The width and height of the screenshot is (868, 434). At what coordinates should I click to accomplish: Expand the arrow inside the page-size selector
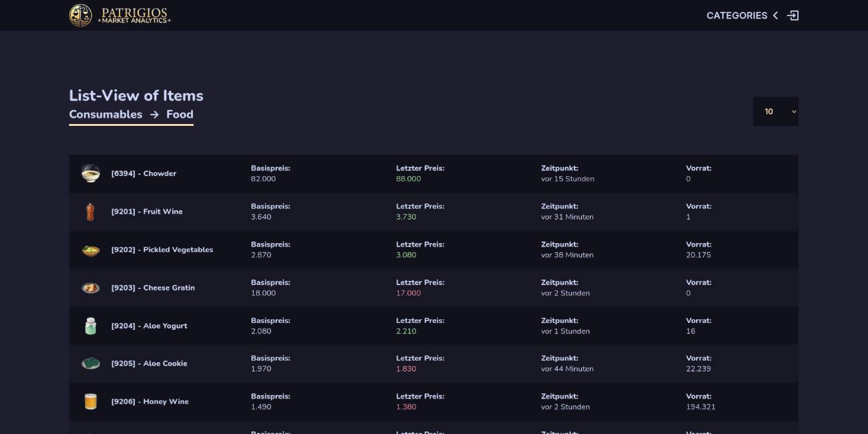(793, 112)
